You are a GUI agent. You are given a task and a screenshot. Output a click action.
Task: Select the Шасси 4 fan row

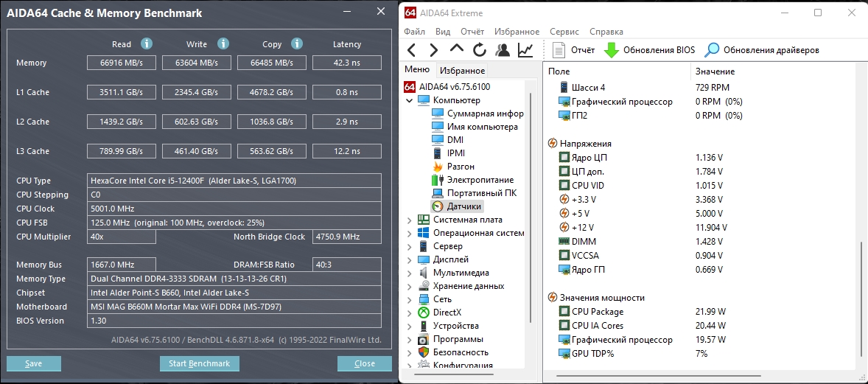click(x=644, y=88)
